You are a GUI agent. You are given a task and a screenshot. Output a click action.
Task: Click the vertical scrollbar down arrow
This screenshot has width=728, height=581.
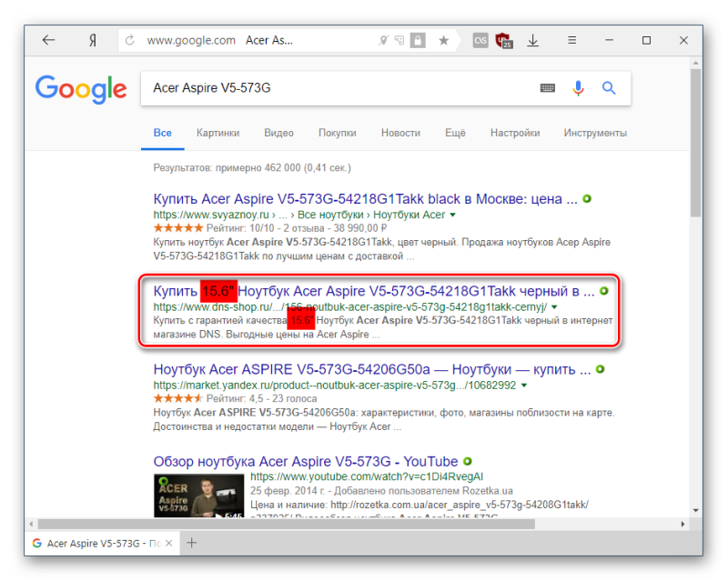coord(695,510)
